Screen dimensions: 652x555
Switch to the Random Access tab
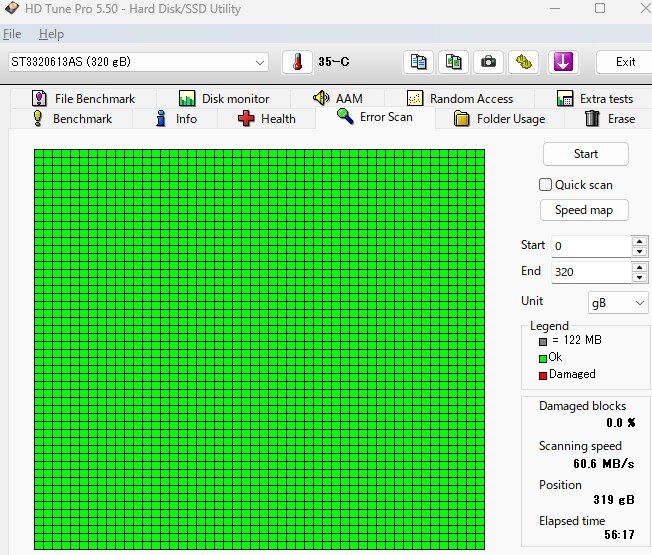tap(459, 99)
